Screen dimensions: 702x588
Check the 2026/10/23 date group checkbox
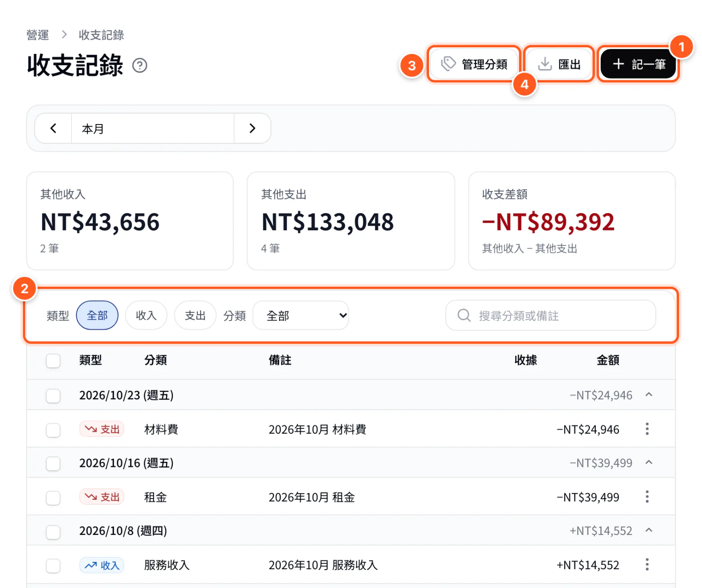coord(53,396)
